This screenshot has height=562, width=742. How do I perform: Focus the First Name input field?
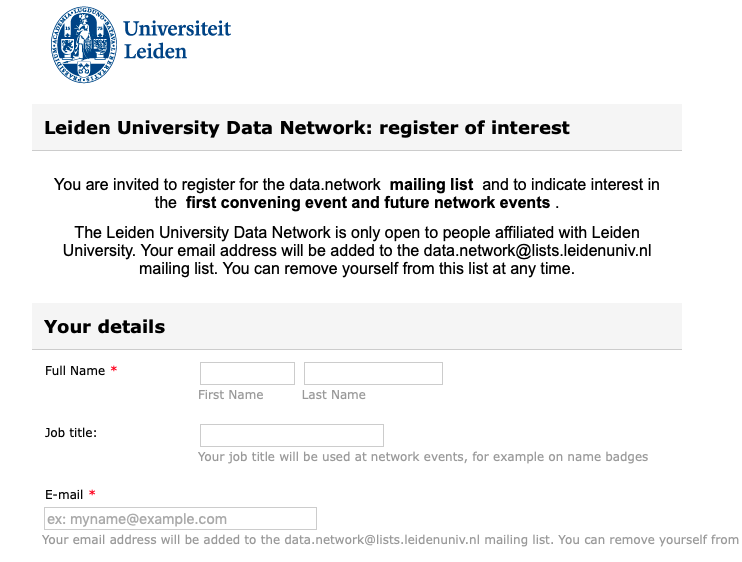pyautogui.click(x=247, y=373)
